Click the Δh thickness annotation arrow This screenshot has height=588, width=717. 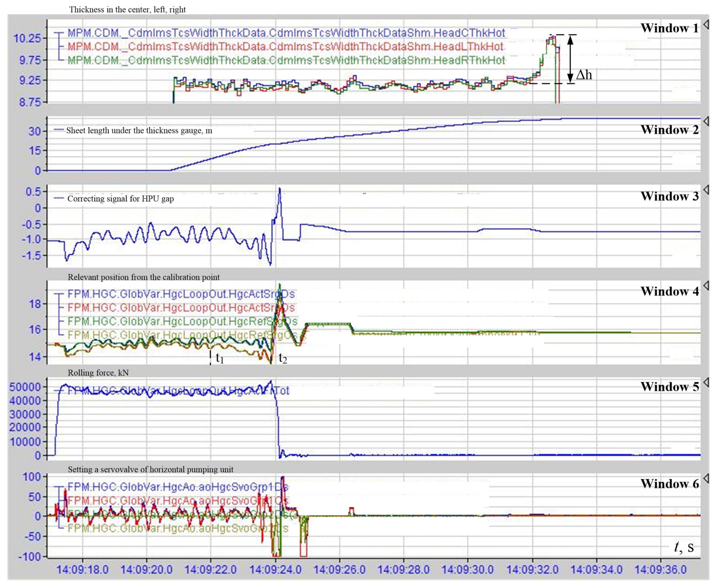(x=570, y=59)
